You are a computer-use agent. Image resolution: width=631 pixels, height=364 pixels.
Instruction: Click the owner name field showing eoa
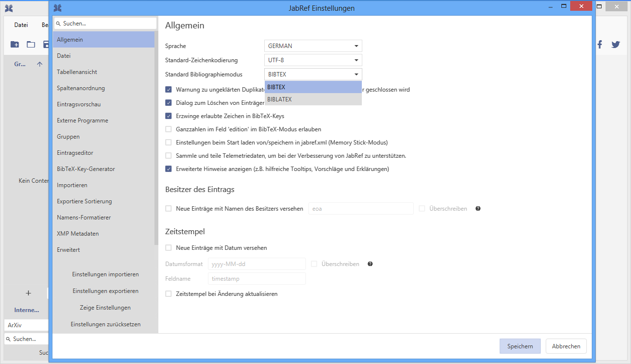[361, 209]
